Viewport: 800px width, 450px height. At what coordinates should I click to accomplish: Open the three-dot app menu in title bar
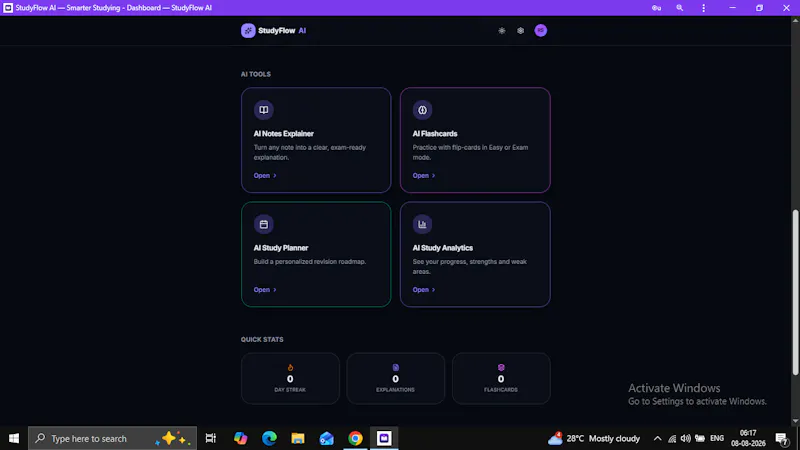coord(704,8)
